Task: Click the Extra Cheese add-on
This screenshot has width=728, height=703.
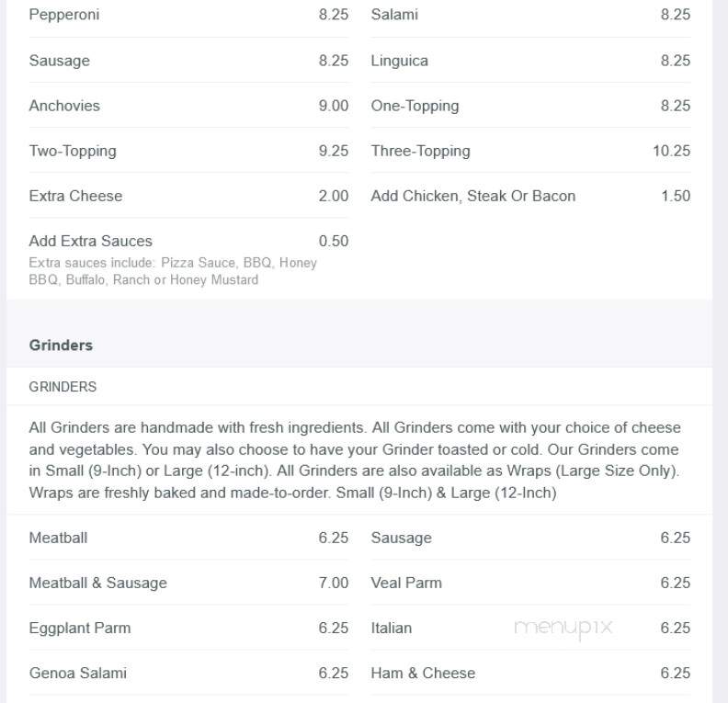Action: pyautogui.click(x=188, y=196)
